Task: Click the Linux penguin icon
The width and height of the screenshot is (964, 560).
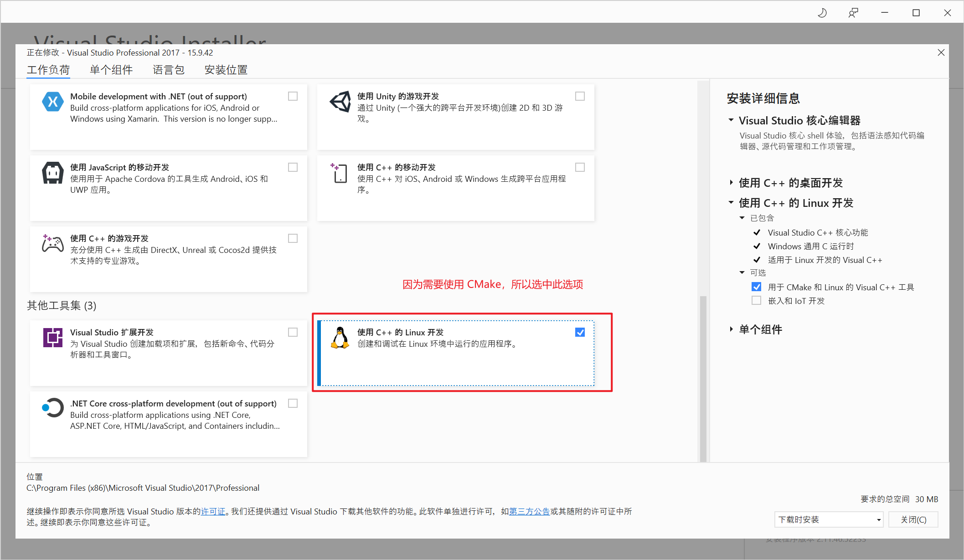Action: (x=340, y=338)
